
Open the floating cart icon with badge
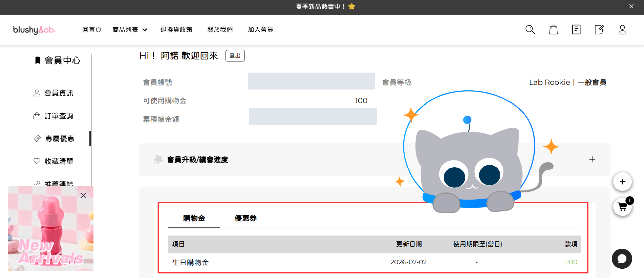point(623,207)
